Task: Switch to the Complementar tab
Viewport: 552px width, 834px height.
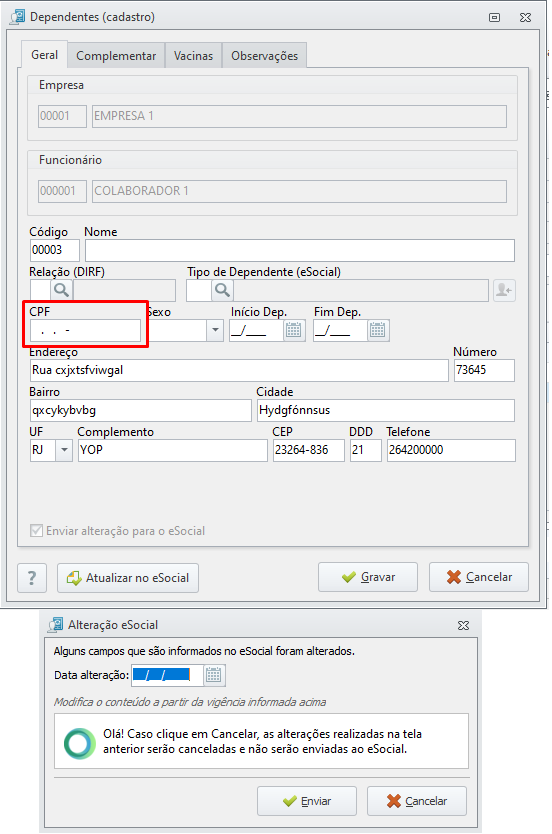Action: pos(116,56)
